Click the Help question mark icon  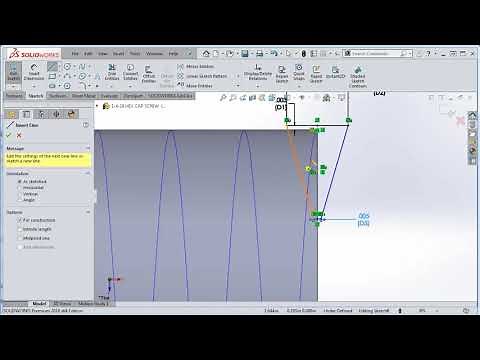(429, 53)
